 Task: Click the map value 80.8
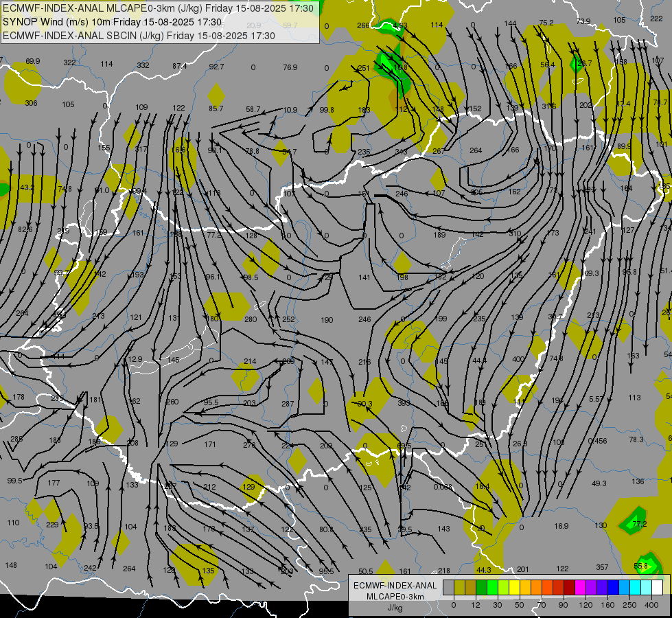(x=327, y=529)
